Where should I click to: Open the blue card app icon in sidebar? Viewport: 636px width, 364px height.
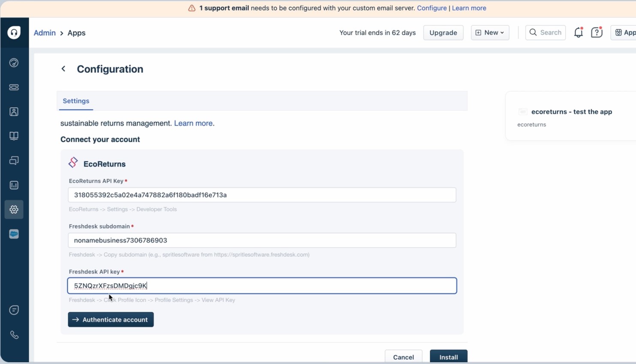(x=14, y=234)
